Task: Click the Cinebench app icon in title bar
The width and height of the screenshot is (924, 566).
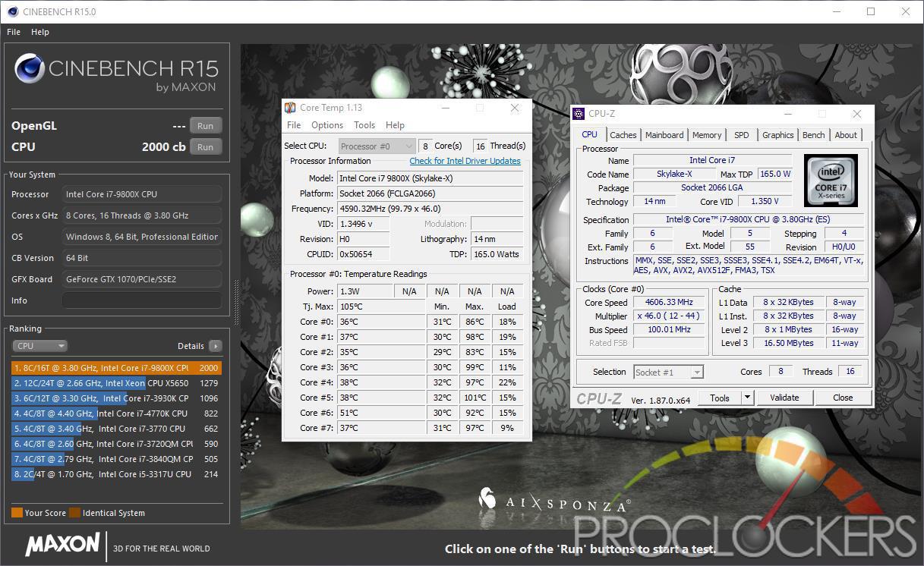Action: [12, 11]
